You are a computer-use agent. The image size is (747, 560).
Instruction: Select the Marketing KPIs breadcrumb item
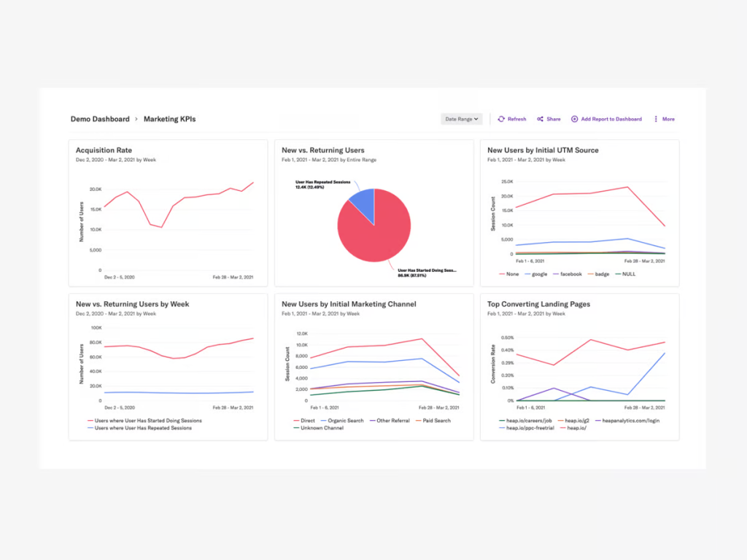point(169,119)
